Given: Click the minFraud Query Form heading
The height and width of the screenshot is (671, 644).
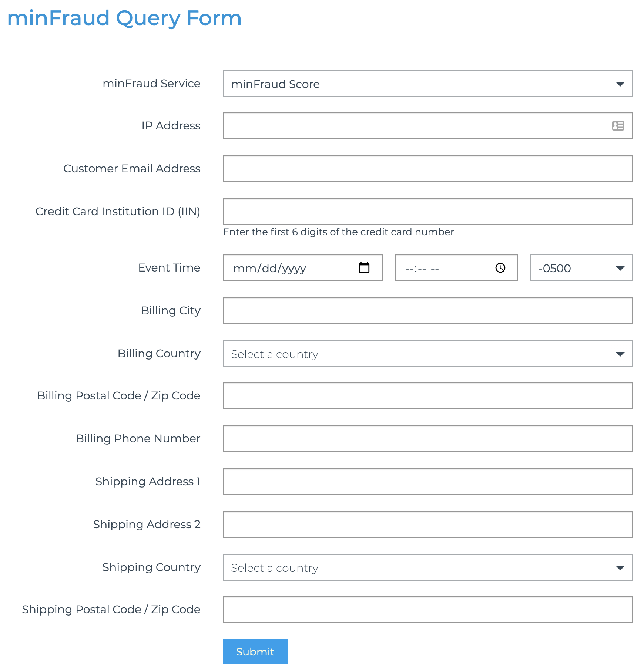Looking at the screenshot, I should pos(124,18).
